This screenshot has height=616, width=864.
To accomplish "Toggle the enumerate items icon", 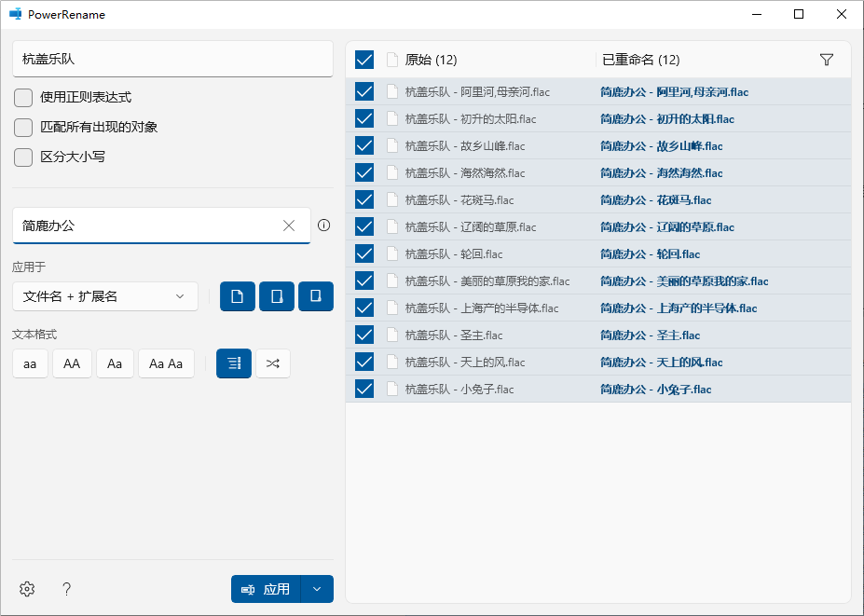I will point(232,363).
